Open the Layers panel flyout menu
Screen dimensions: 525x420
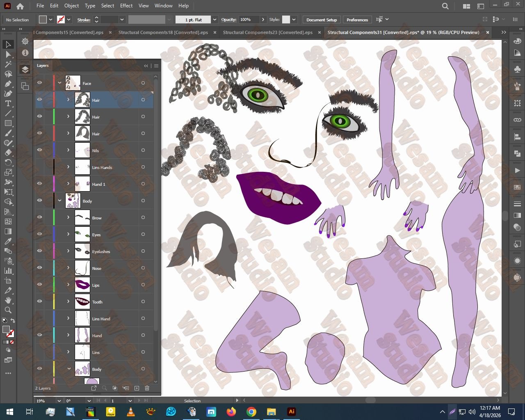(156, 66)
